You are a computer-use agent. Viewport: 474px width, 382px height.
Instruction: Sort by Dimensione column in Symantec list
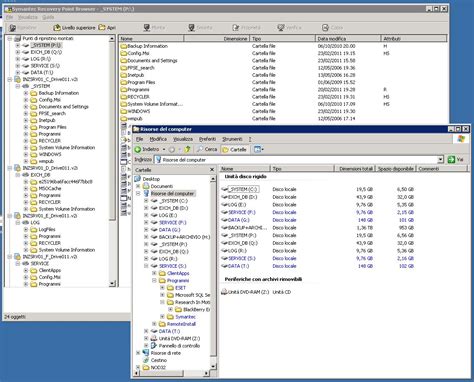pyautogui.click(x=216, y=39)
